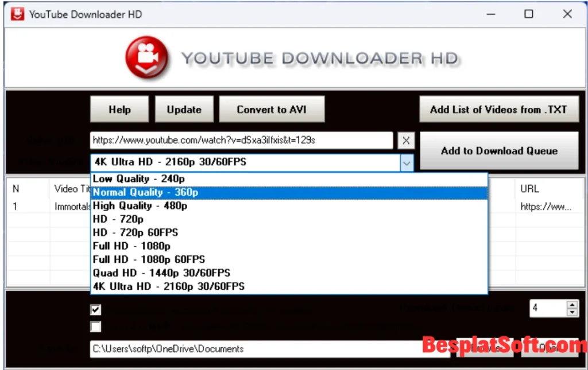Click the YouTube URL input field
The height and width of the screenshot is (370, 588).
pos(241,140)
